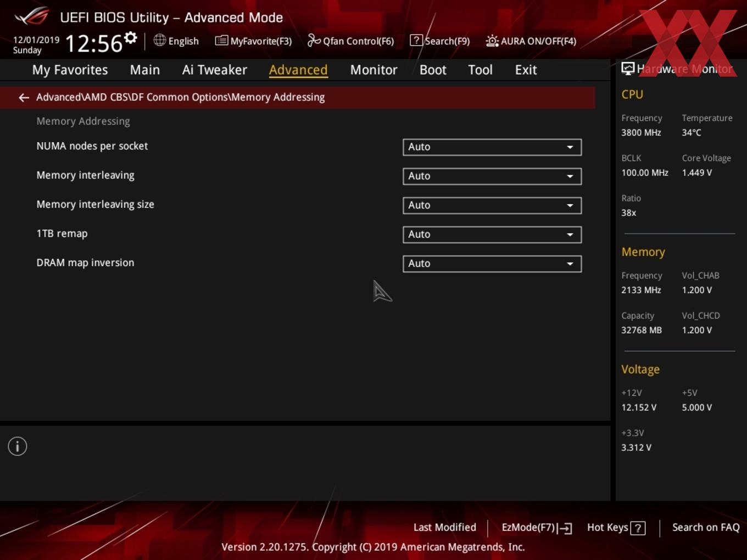This screenshot has height=560, width=747.
Task: Click the CPU section heading
Action: point(632,94)
